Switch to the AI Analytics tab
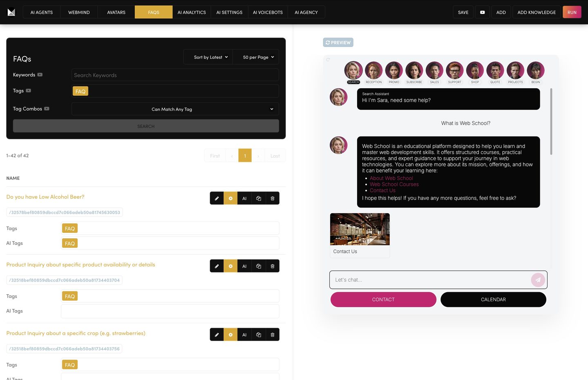The width and height of the screenshot is (588, 380). [x=192, y=12]
